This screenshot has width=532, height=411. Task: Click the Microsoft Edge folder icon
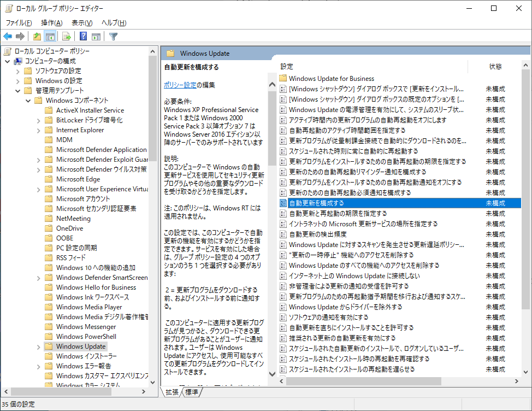click(49, 179)
